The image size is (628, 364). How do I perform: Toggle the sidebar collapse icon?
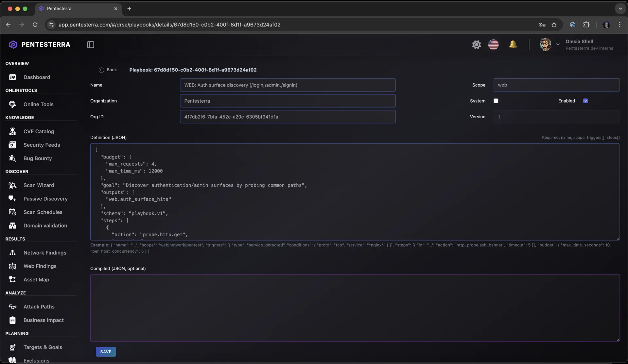(91, 44)
